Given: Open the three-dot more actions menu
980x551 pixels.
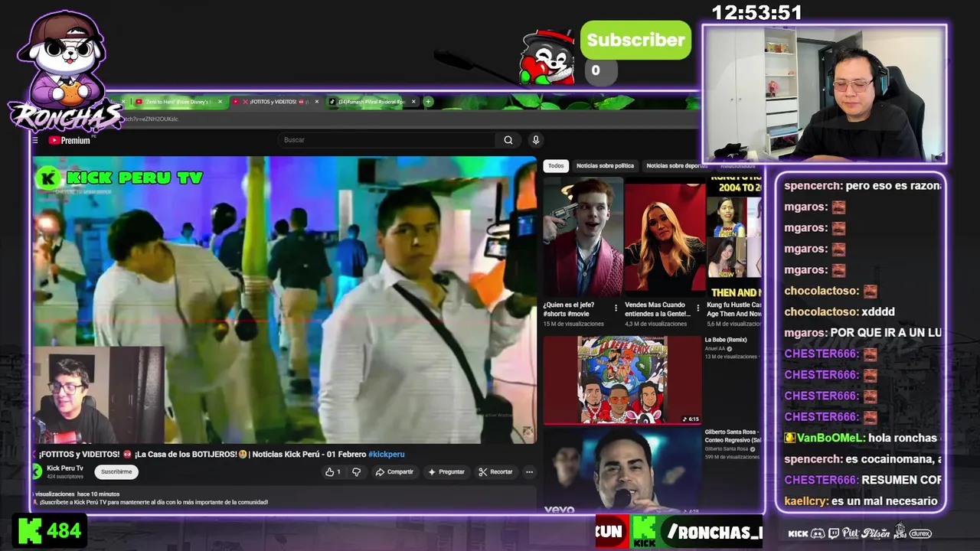Looking at the screenshot, I should (x=529, y=472).
